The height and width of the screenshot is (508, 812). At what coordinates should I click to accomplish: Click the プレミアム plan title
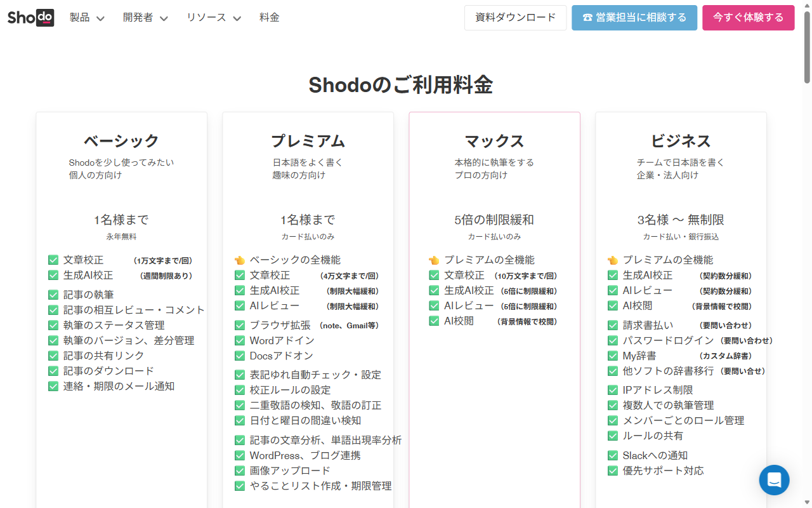coord(308,141)
